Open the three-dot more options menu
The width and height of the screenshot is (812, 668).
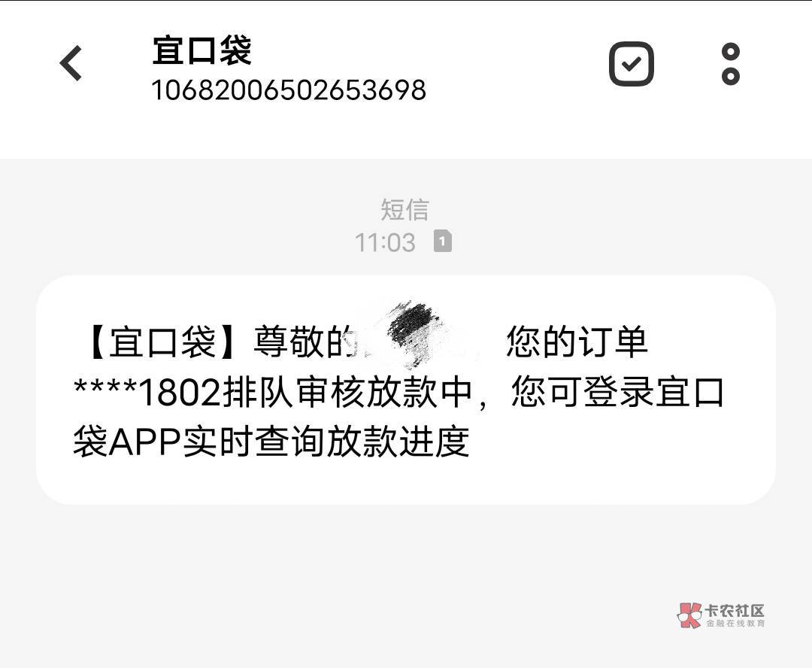click(x=731, y=64)
